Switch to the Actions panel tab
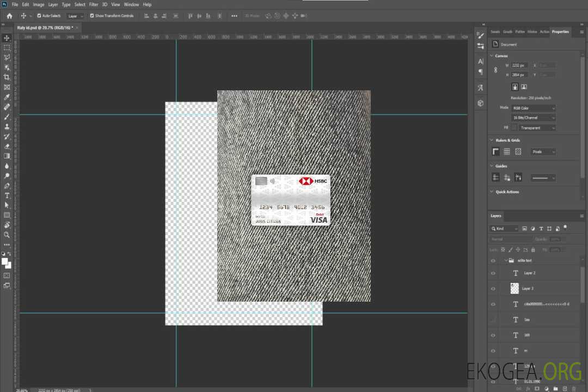 (x=544, y=32)
